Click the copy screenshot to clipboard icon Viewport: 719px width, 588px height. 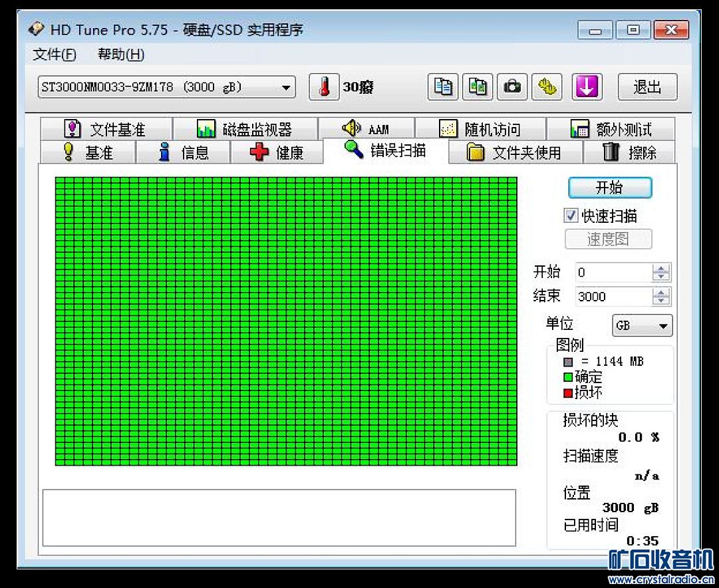pos(478,86)
